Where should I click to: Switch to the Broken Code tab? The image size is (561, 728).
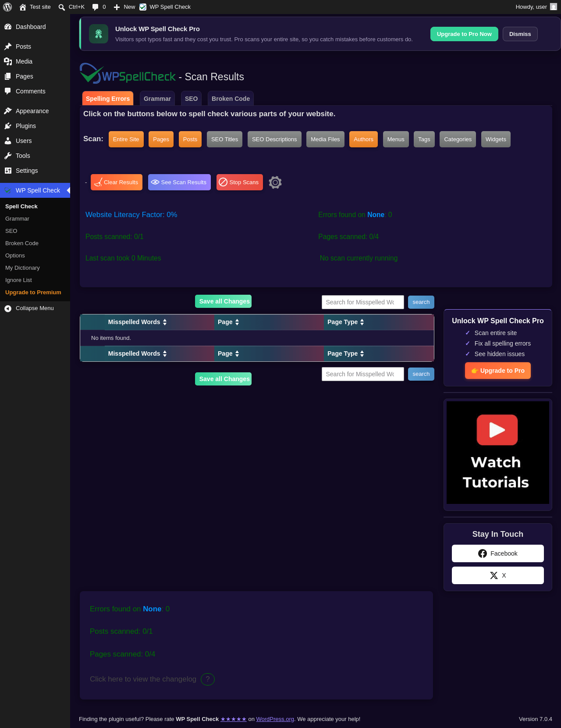coord(231,99)
